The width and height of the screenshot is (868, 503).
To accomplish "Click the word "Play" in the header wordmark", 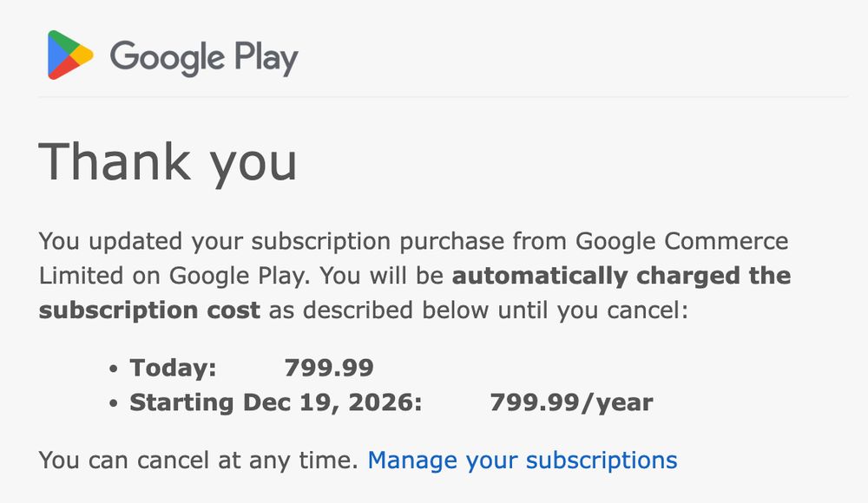I will click(x=266, y=57).
